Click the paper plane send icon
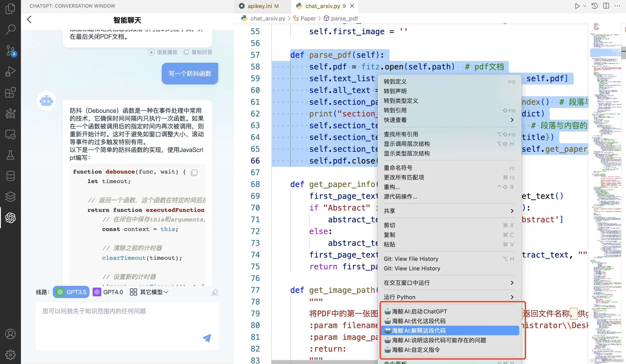This screenshot has height=364, width=626. pos(207,338)
